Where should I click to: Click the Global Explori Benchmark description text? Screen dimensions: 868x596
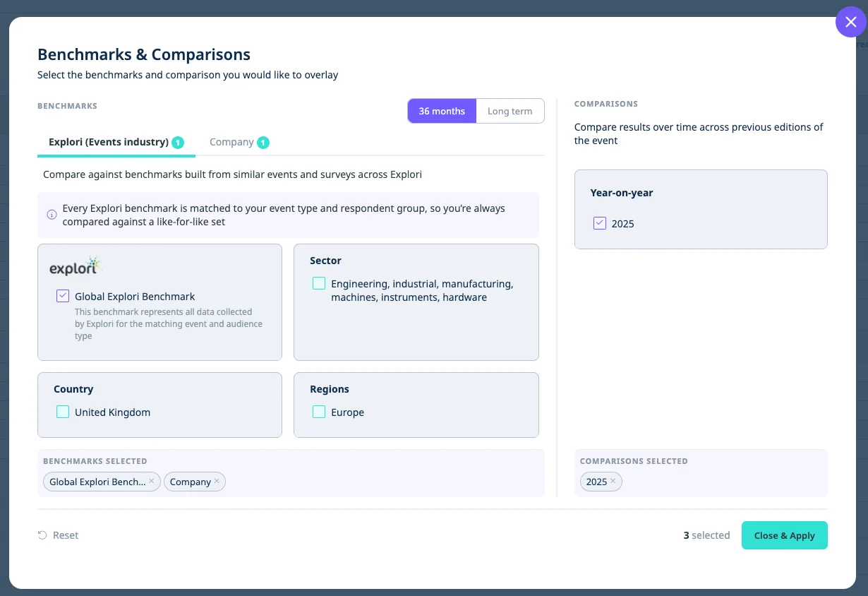point(169,323)
